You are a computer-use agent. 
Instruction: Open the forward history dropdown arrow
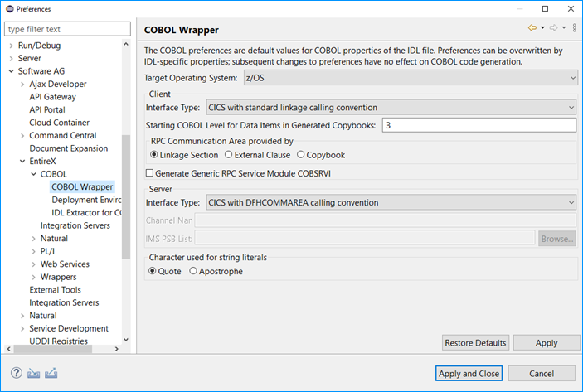tap(564, 28)
